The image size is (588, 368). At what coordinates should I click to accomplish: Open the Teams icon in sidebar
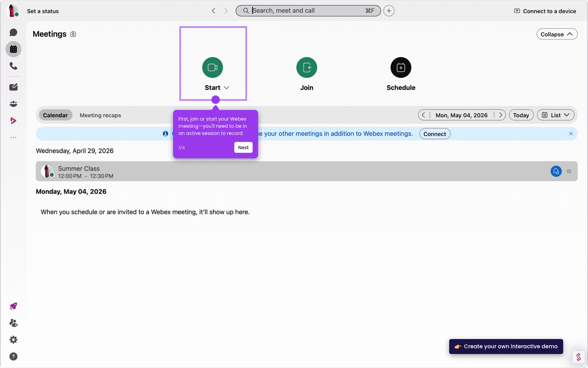click(13, 104)
